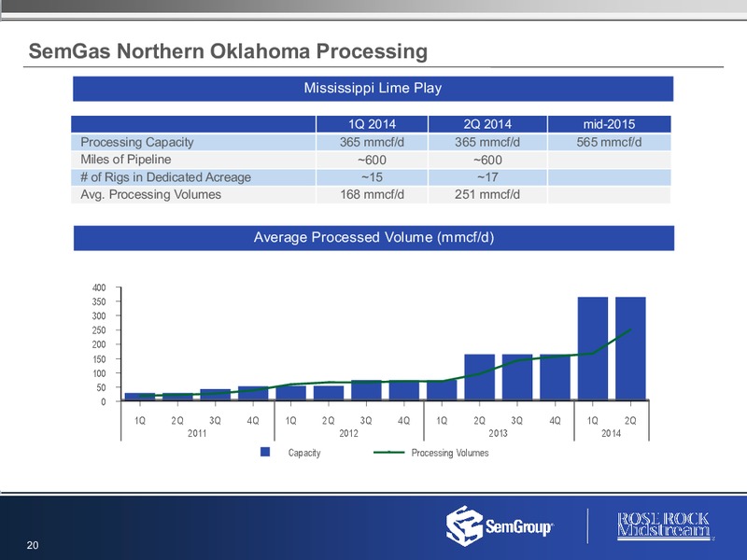Click the 565 mmcf/d cell
The width and height of the screenshot is (747, 560).
click(x=610, y=142)
